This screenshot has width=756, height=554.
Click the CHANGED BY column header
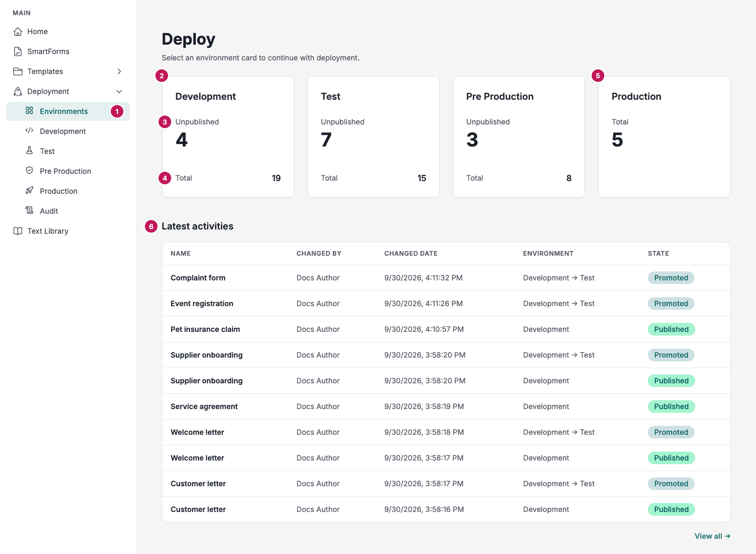pyautogui.click(x=319, y=254)
